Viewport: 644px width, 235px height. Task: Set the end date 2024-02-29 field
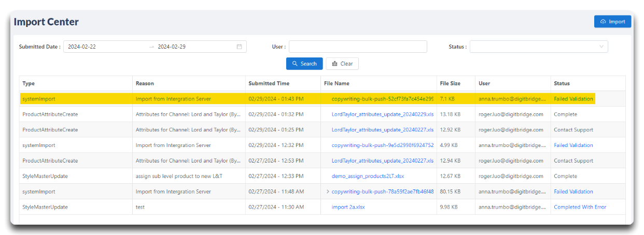[195, 47]
